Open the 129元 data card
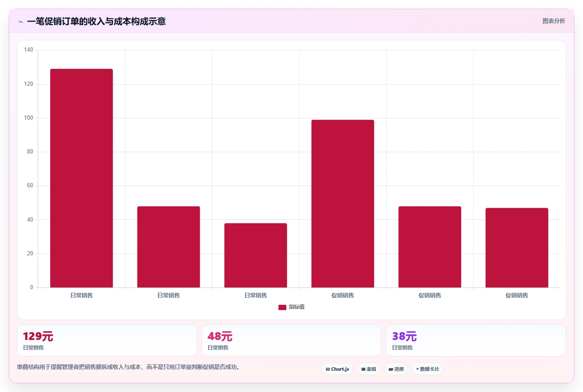This screenshot has height=392, width=583. [107, 340]
